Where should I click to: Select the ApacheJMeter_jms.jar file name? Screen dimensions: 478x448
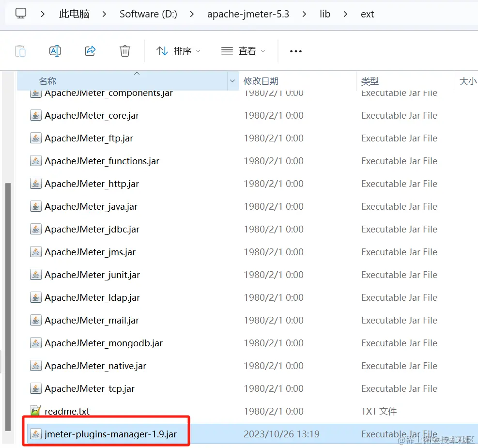pyautogui.click(x=90, y=252)
